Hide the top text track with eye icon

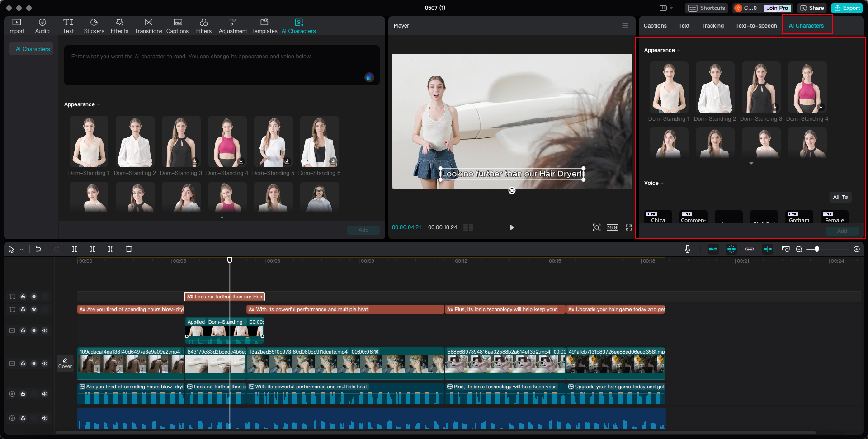[x=34, y=297]
